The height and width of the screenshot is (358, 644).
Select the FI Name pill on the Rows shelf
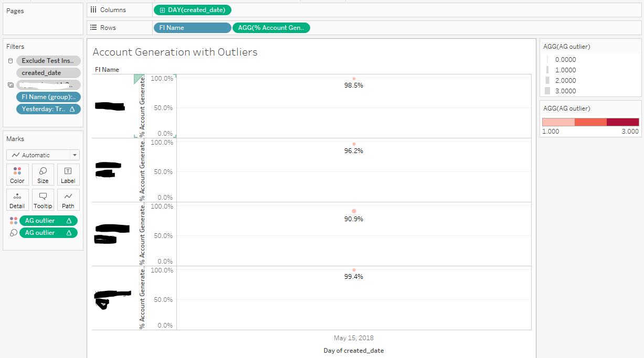pos(192,27)
